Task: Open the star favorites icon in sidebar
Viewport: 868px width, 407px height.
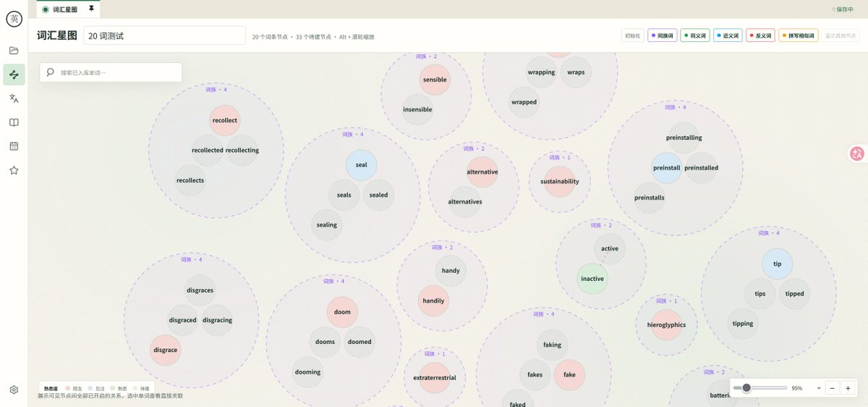Action: [x=14, y=170]
